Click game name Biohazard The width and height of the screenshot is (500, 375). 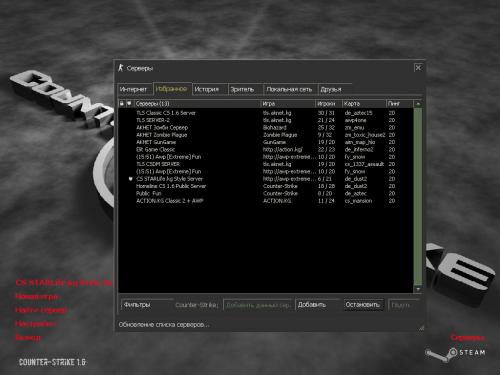pos(275,128)
